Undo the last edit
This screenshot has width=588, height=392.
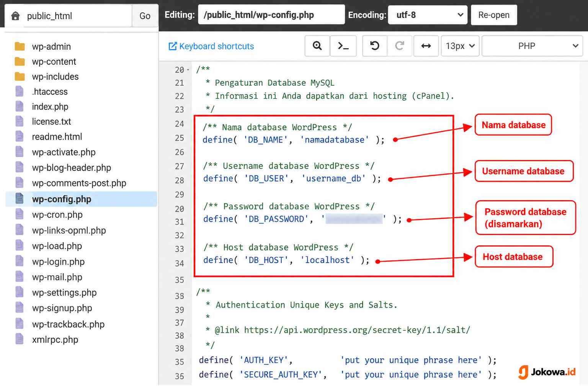point(375,46)
